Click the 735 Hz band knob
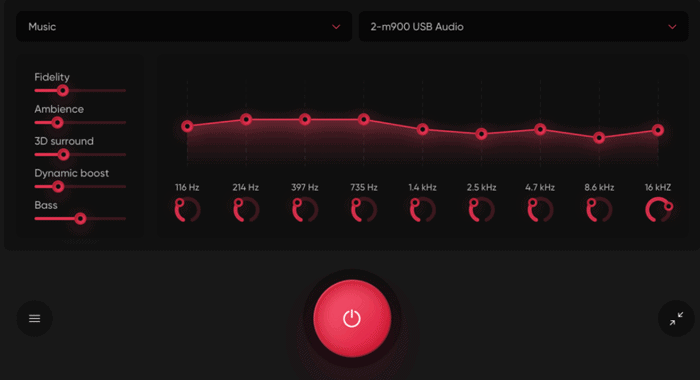The width and height of the screenshot is (700, 380). click(x=364, y=210)
